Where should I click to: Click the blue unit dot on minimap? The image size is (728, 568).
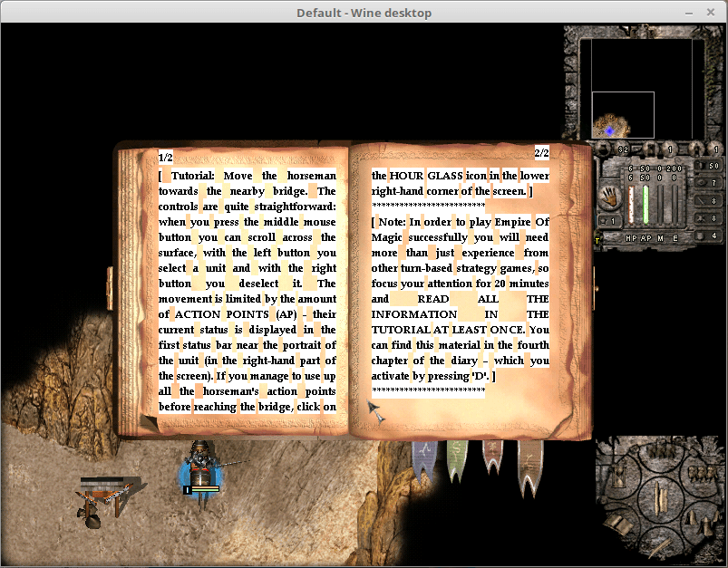tap(609, 131)
